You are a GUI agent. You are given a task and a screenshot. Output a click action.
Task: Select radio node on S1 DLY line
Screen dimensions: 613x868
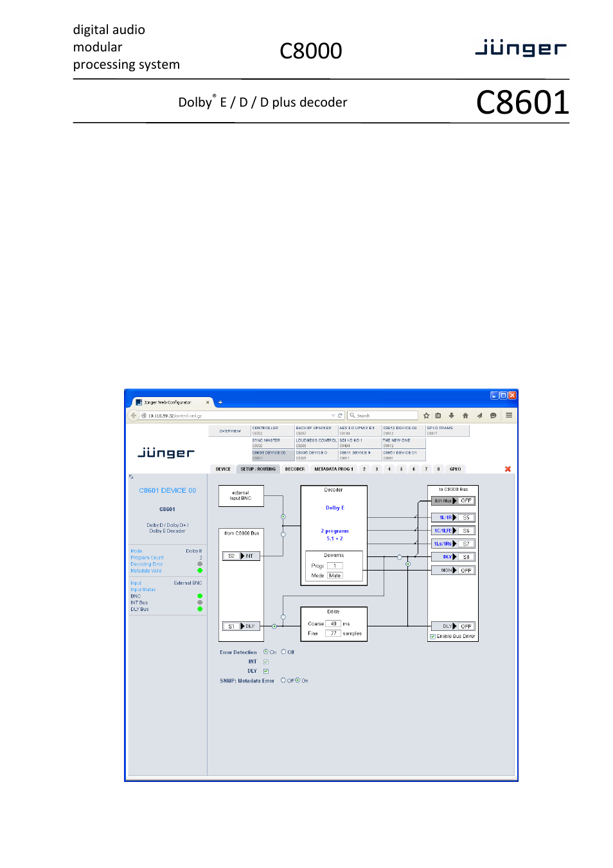click(274, 626)
